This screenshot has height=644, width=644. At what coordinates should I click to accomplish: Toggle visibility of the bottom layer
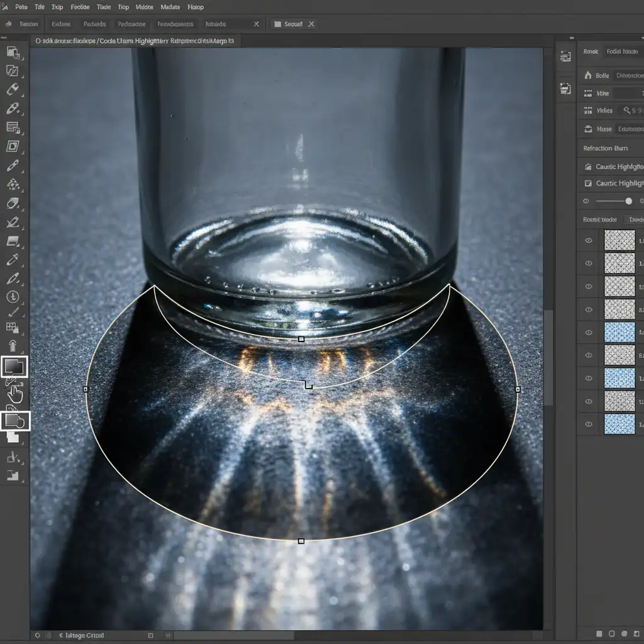pyautogui.click(x=589, y=424)
